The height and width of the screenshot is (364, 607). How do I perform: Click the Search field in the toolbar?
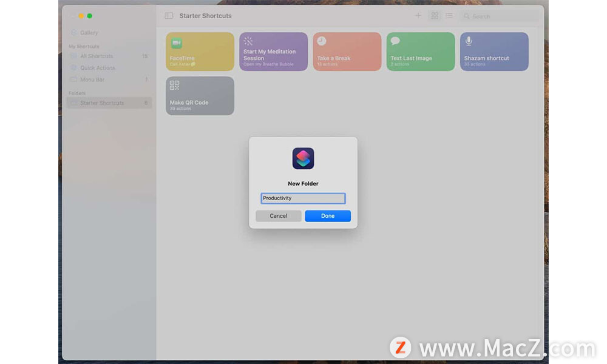pyautogui.click(x=500, y=16)
